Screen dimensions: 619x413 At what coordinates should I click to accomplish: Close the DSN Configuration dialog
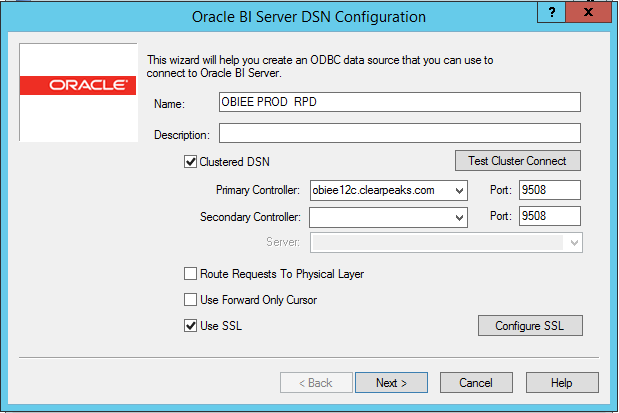(588, 12)
